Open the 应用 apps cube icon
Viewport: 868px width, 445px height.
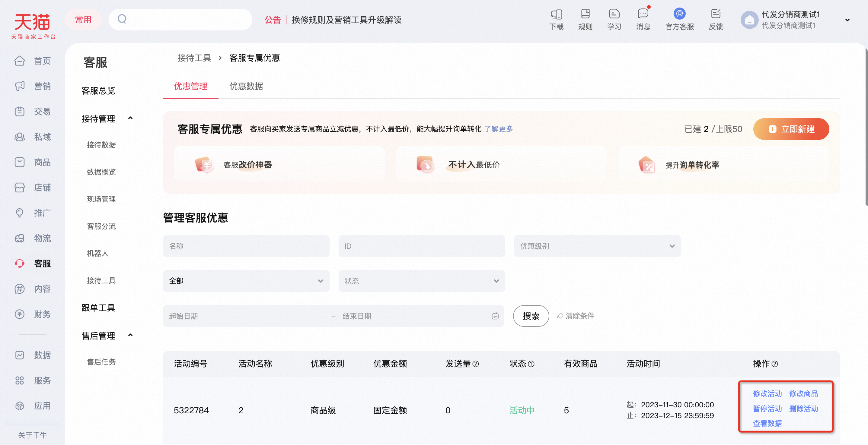click(20, 406)
